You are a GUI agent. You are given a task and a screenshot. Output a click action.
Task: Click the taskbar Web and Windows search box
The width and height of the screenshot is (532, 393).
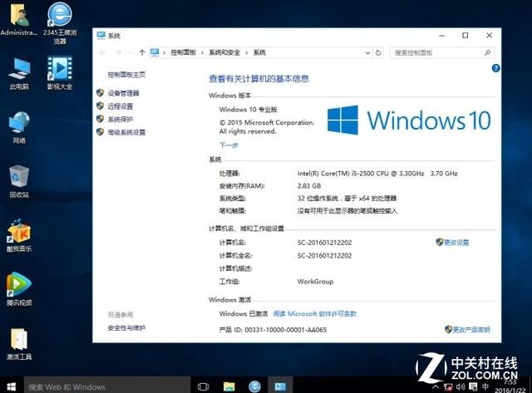click(x=107, y=386)
